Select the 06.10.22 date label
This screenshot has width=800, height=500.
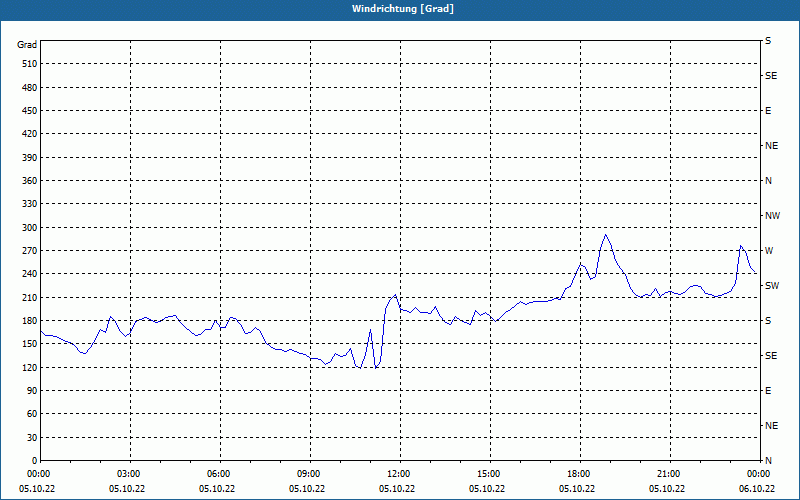click(x=757, y=488)
